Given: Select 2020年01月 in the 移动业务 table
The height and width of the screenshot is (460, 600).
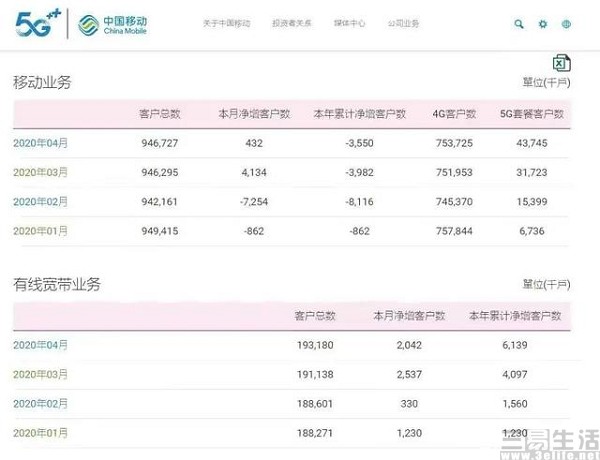Looking at the screenshot, I should click(x=40, y=231).
